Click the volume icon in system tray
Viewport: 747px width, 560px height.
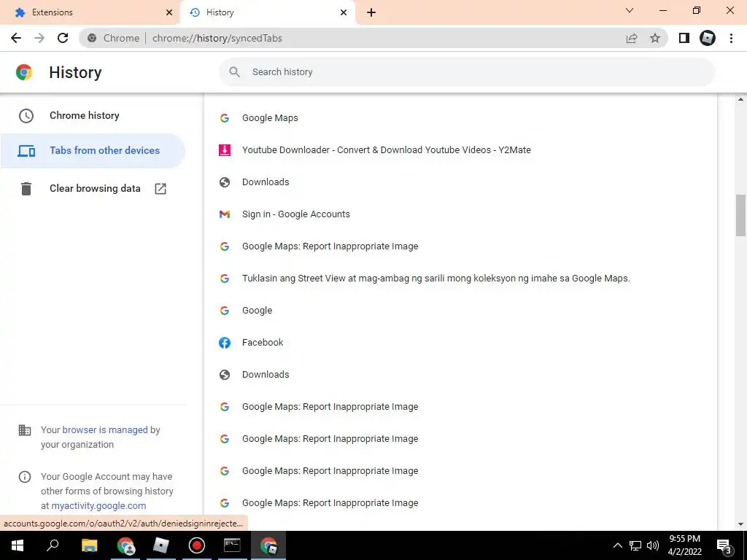[x=653, y=545]
